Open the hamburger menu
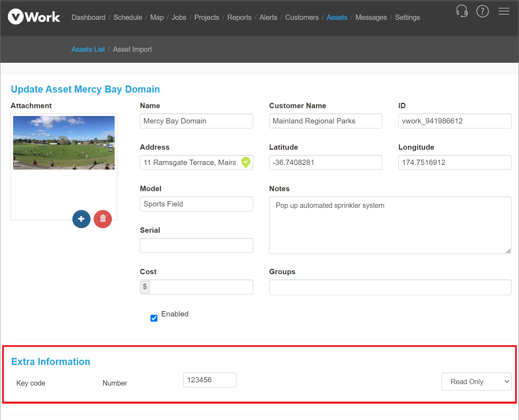Screen dimensions: 519x420 point(504,11)
